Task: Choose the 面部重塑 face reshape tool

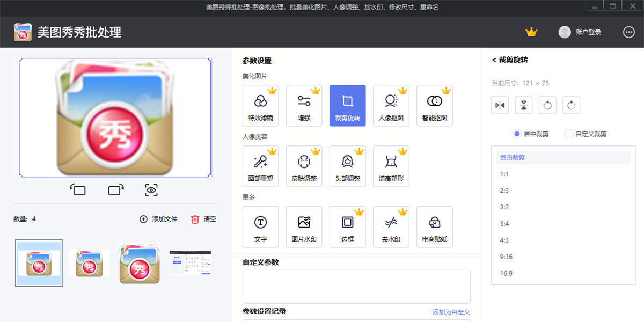Action: [x=260, y=166]
